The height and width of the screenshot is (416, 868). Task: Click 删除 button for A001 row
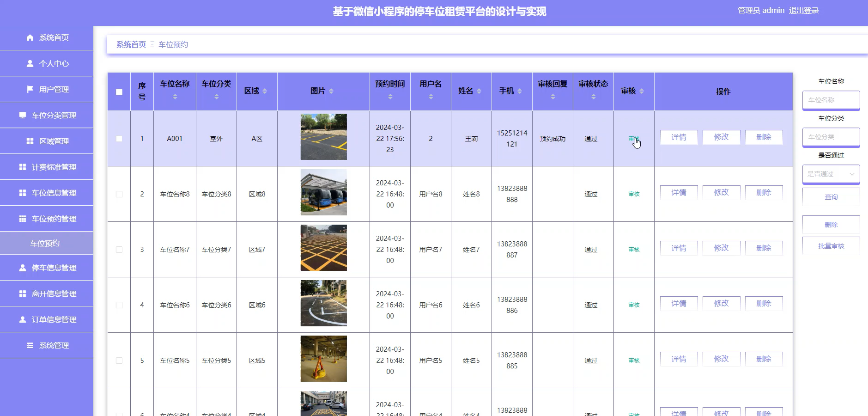click(x=764, y=137)
